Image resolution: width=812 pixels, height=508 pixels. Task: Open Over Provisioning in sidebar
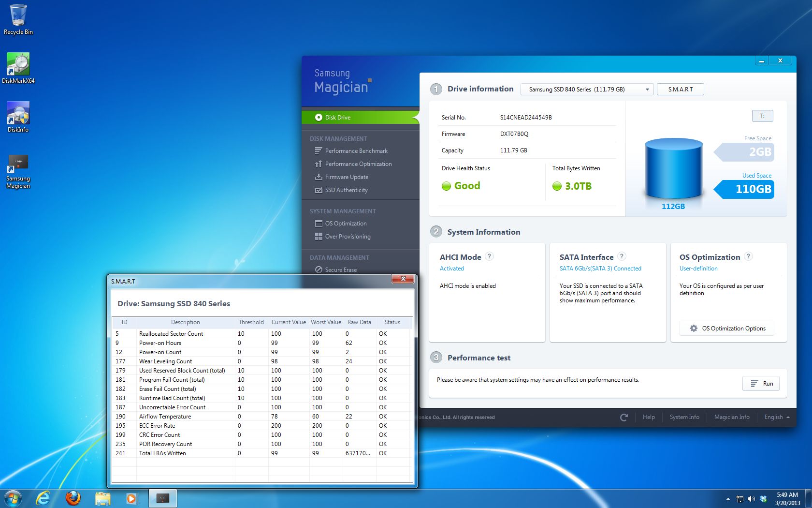click(x=348, y=237)
